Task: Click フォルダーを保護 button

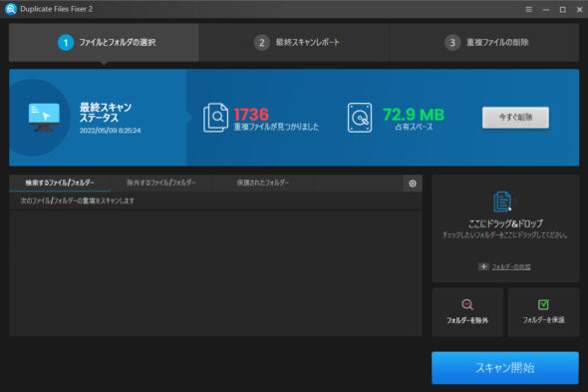Action: click(543, 312)
